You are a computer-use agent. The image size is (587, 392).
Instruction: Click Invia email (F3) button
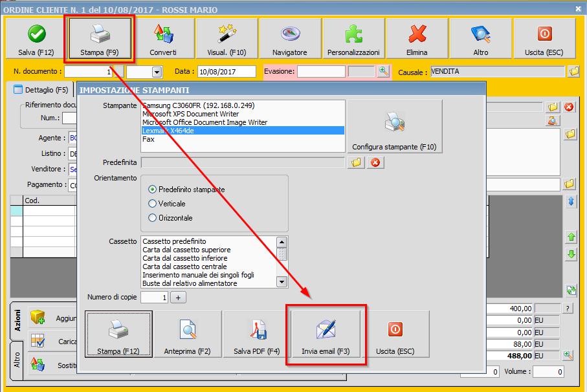326,334
